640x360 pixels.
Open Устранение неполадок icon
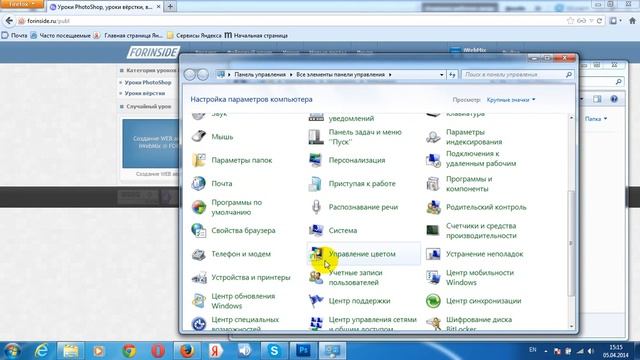[433, 254]
